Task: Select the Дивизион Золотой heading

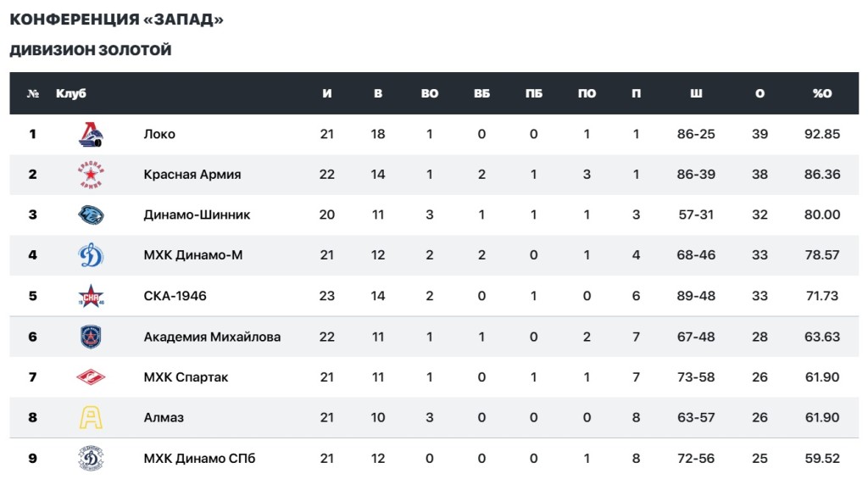Action: click(91, 50)
